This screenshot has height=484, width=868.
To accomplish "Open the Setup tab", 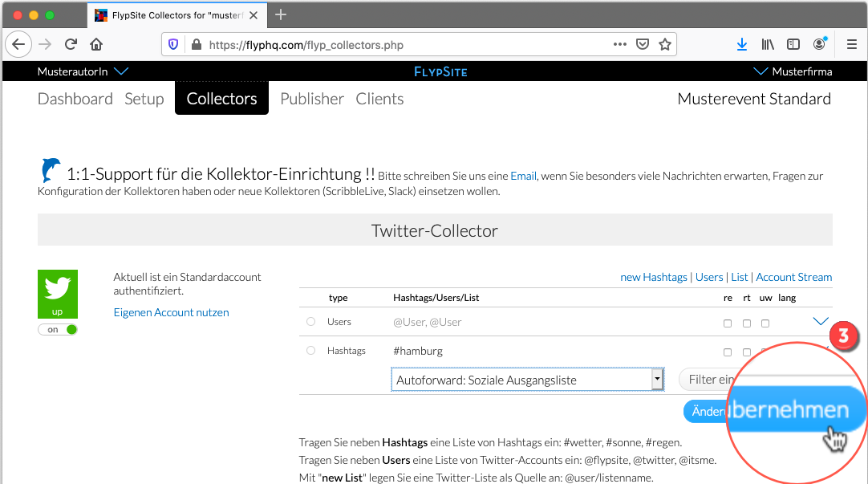I will point(144,99).
